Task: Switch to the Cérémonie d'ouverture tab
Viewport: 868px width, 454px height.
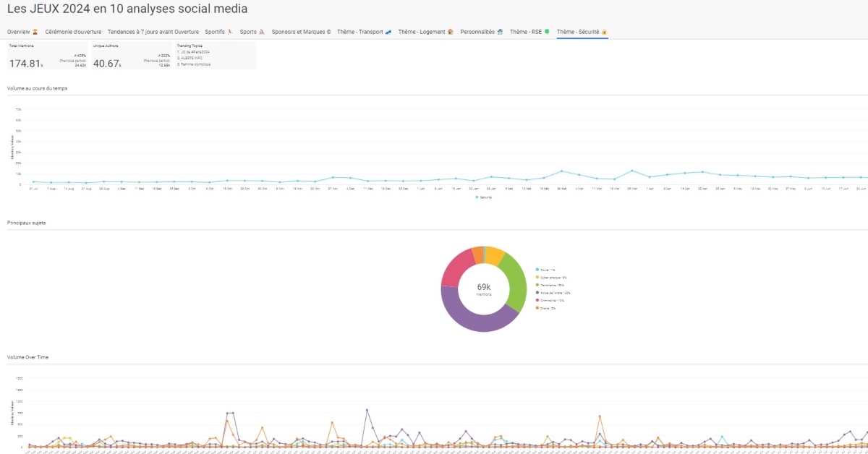Action: click(x=74, y=31)
